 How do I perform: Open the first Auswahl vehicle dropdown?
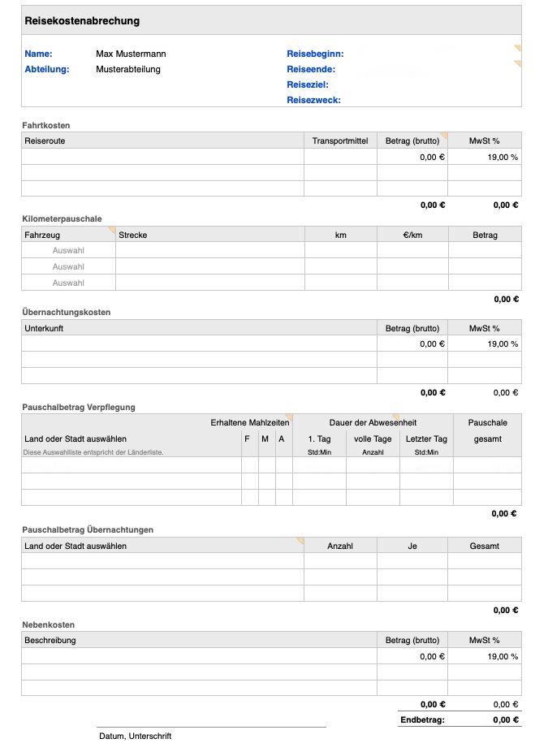pos(68,250)
